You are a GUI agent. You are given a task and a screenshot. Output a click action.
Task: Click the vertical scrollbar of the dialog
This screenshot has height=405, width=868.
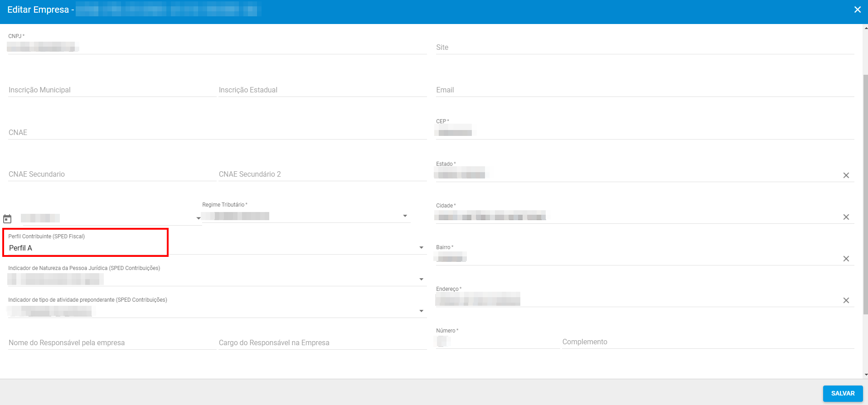click(865, 195)
